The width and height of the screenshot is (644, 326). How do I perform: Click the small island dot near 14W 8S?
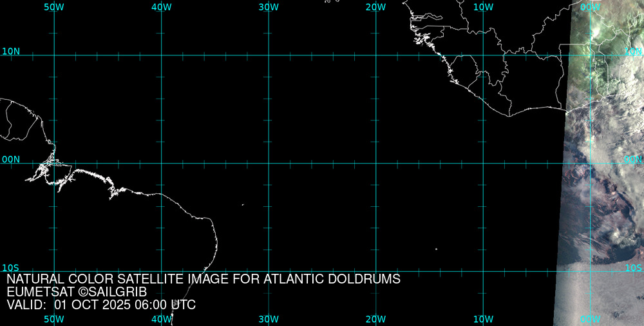436,249
